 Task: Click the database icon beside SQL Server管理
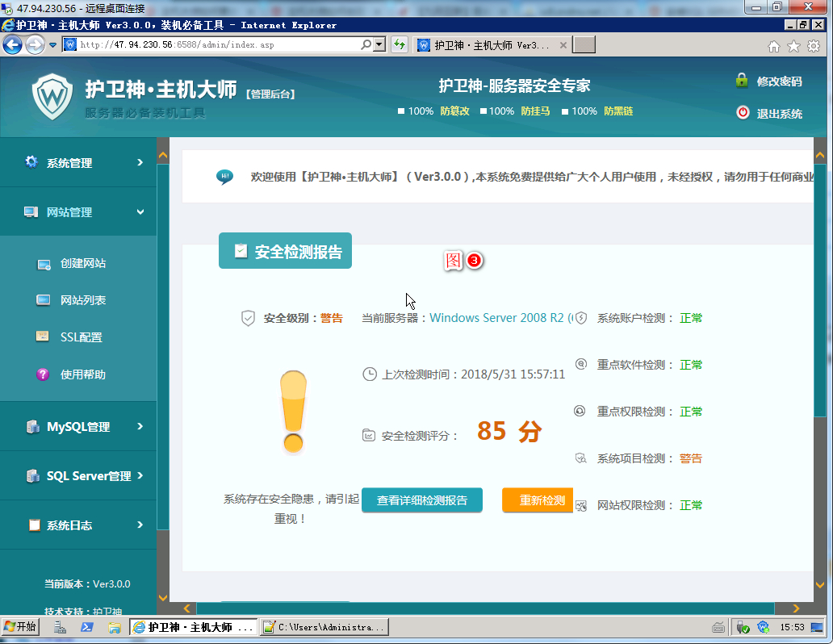[x=33, y=476]
